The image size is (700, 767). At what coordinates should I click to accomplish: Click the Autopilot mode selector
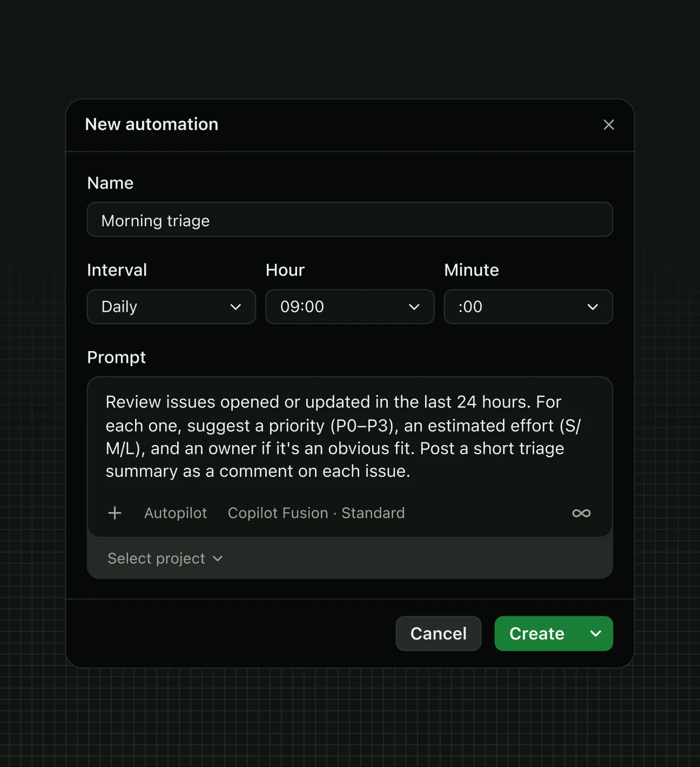pos(176,513)
